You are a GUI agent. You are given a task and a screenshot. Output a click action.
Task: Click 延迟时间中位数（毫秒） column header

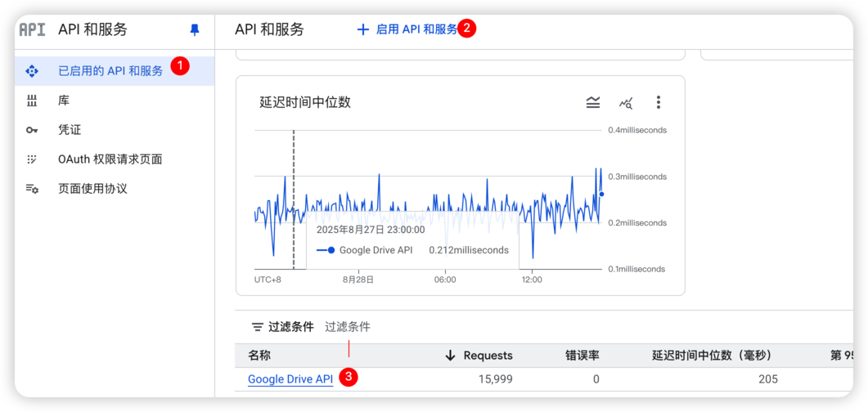click(712, 356)
